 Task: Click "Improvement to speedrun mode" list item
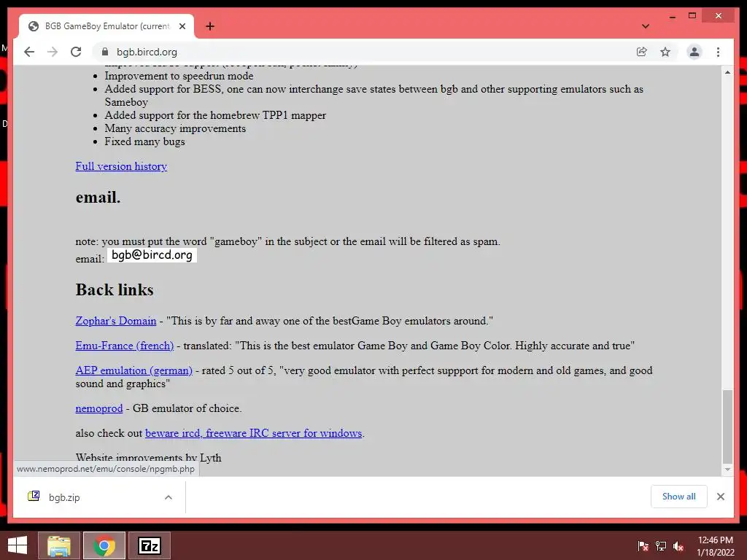click(x=179, y=76)
